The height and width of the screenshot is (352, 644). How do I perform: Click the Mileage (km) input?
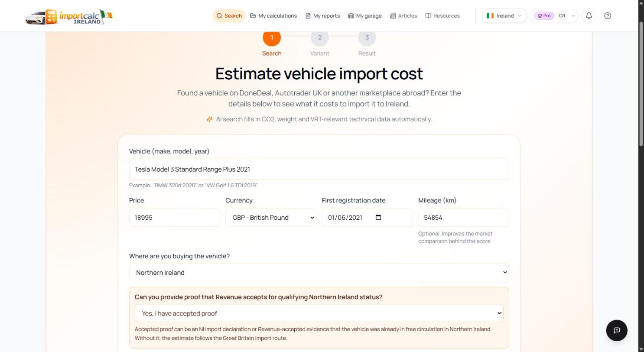(464, 218)
